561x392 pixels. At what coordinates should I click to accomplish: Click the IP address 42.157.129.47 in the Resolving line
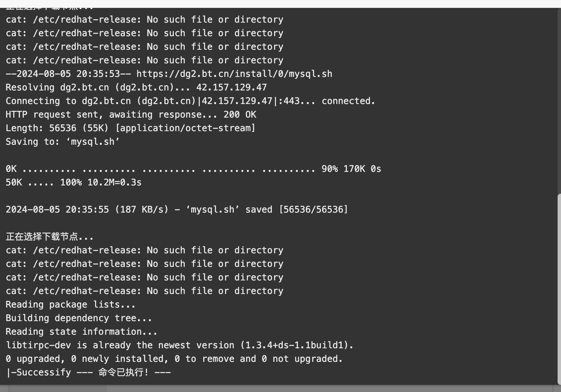tap(231, 87)
